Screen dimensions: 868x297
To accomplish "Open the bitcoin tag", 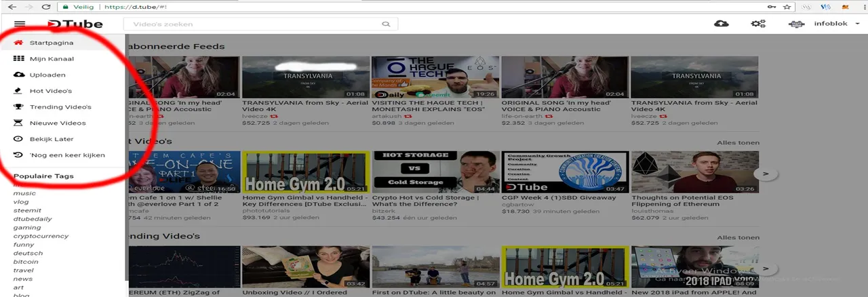I will (26, 262).
